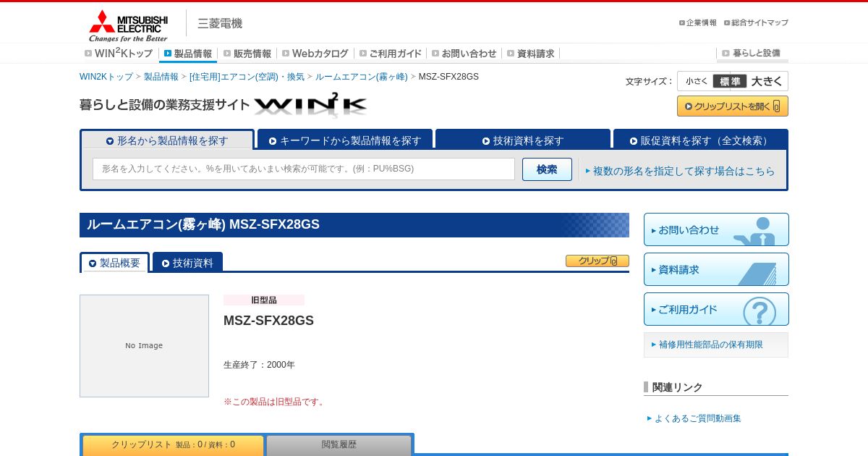868x456 pixels.
Task: Select 販促資料を探す（全文検索） tab
Action: pos(700,140)
